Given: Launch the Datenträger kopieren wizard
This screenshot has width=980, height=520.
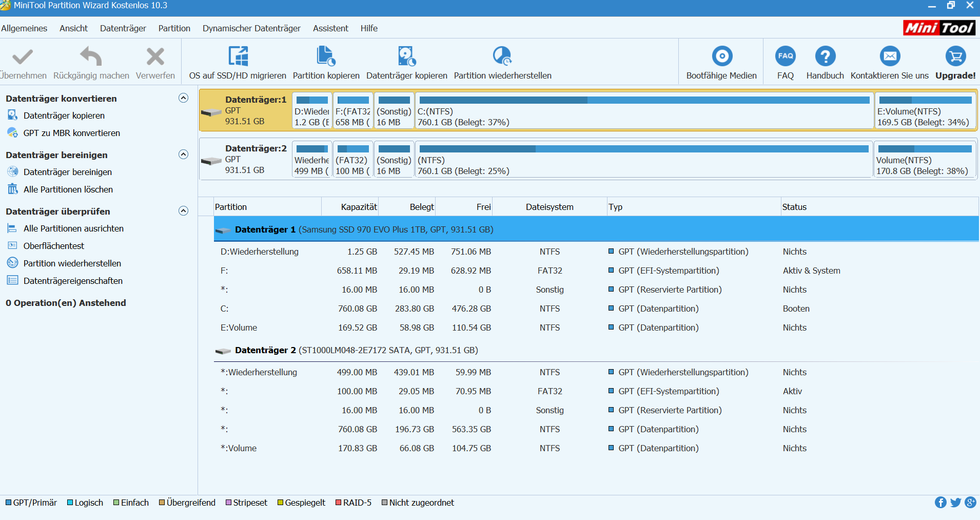Looking at the screenshot, I should click(x=406, y=56).
